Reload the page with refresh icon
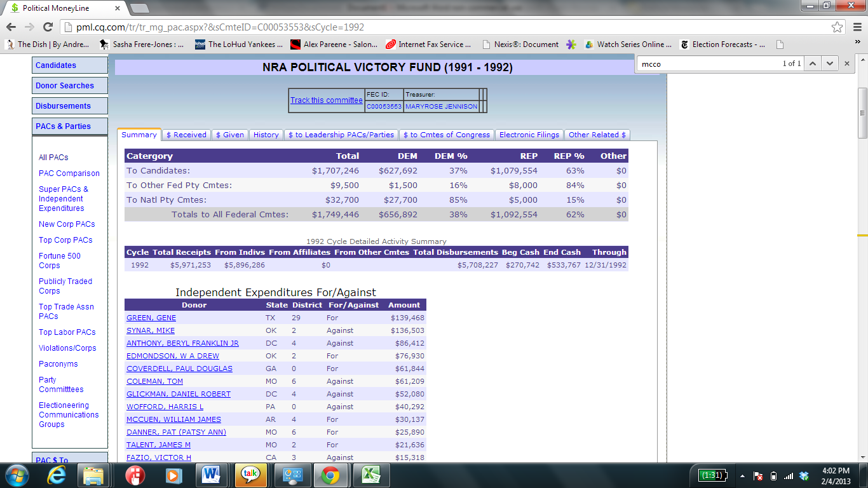This screenshot has height=488, width=868. click(48, 27)
